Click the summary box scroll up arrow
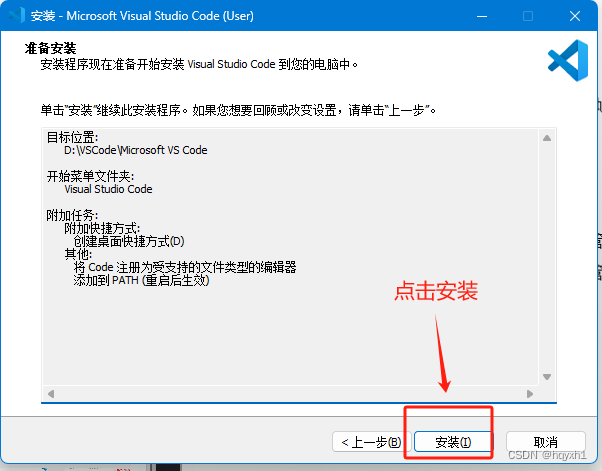 (547, 138)
